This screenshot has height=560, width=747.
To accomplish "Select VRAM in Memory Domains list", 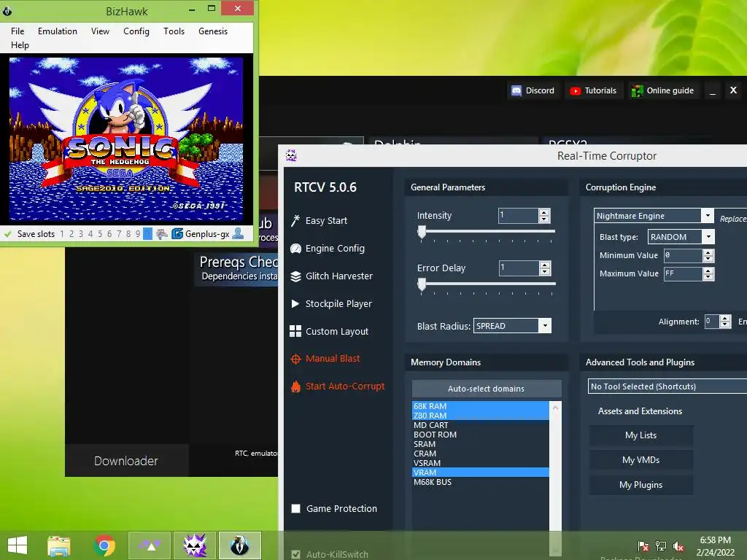I will 480,472.
